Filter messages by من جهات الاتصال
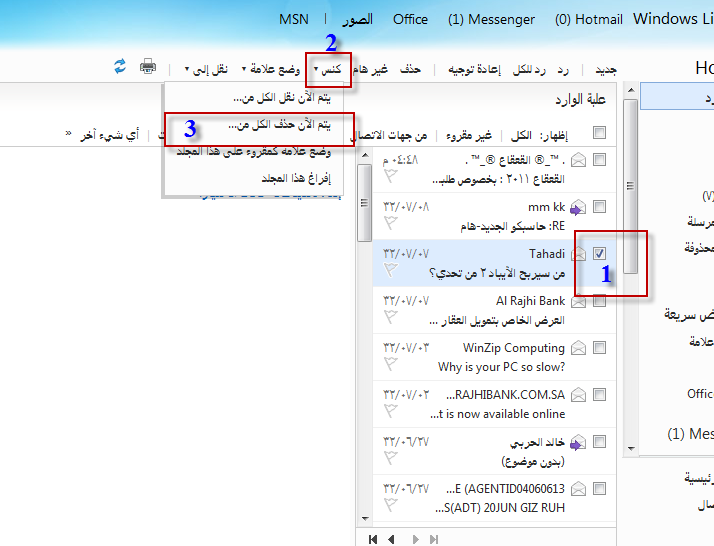 coord(388,135)
